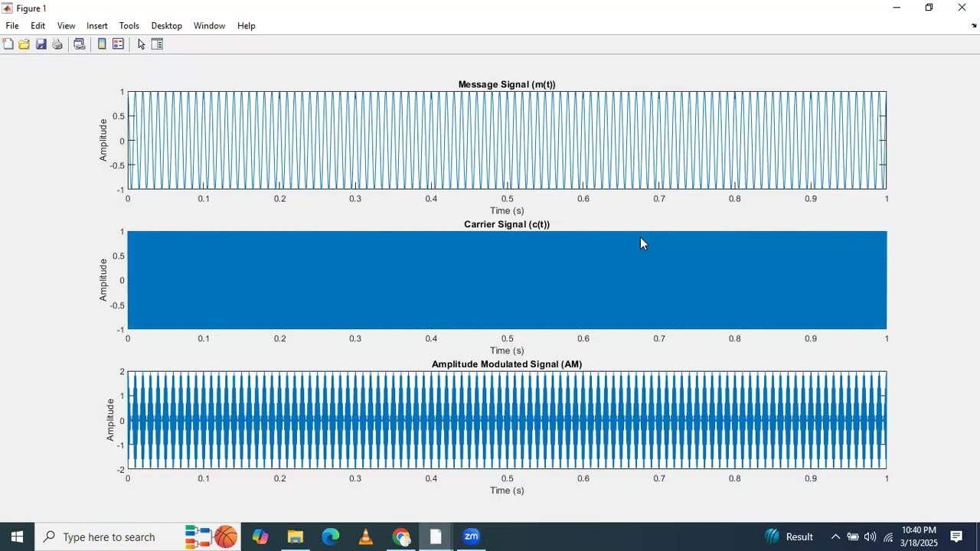Click the Carrier Signal (c(t)) plot title
The height and width of the screenshot is (551, 980).
point(507,225)
